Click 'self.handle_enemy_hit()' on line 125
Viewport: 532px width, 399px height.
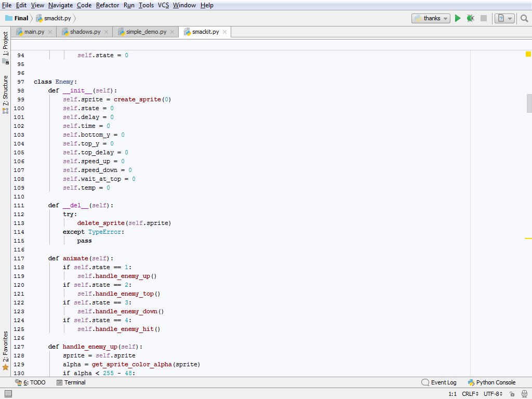coord(119,329)
